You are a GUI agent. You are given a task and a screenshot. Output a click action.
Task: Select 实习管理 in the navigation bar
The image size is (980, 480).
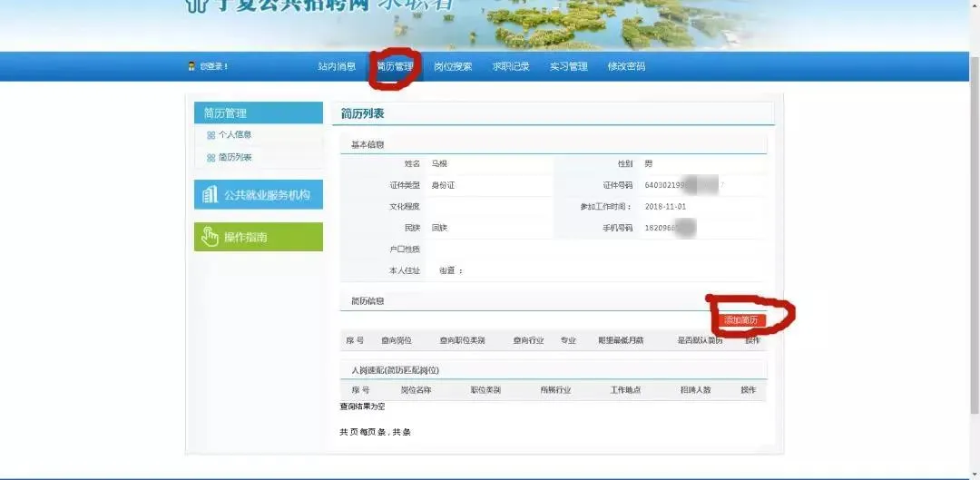(568, 66)
